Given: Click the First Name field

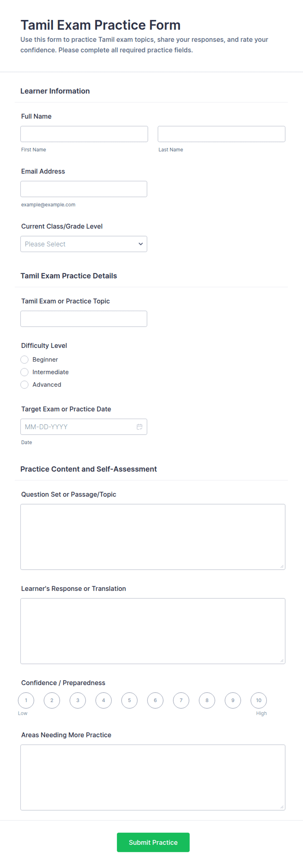Looking at the screenshot, I should tap(84, 134).
